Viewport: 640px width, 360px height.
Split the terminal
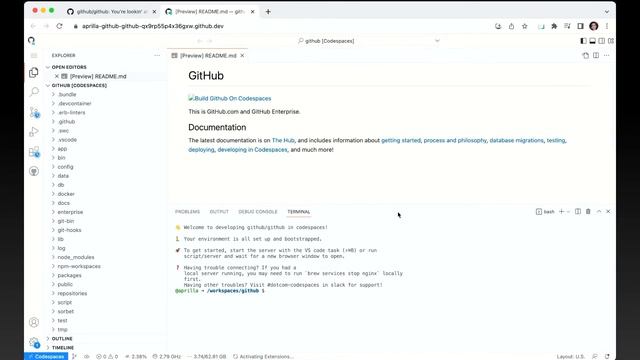coord(578,211)
